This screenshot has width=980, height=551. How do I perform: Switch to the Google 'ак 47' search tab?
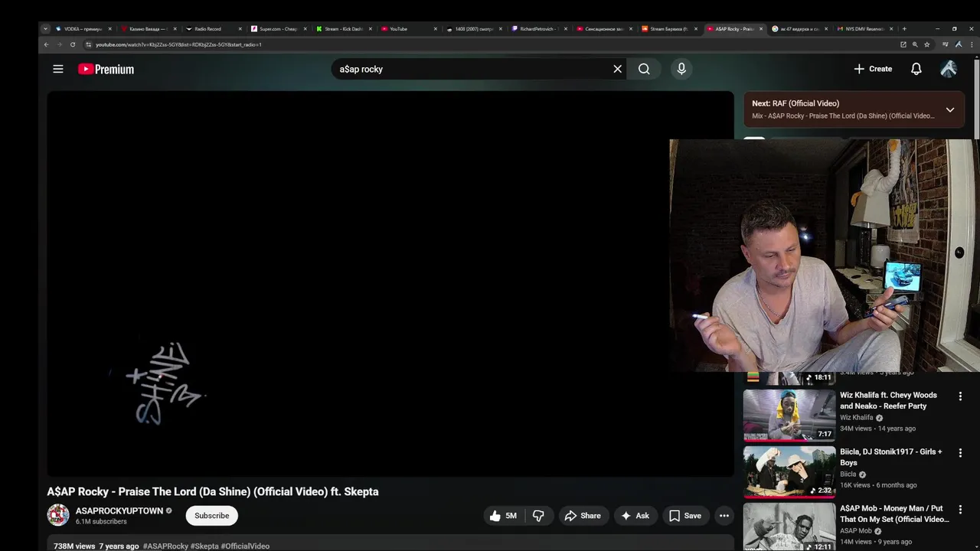(799, 29)
